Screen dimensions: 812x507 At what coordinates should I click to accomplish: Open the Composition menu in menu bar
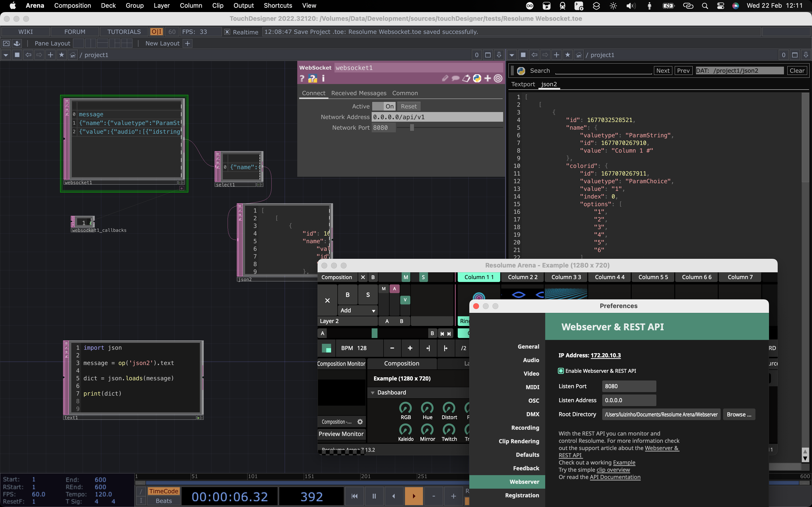click(x=72, y=6)
